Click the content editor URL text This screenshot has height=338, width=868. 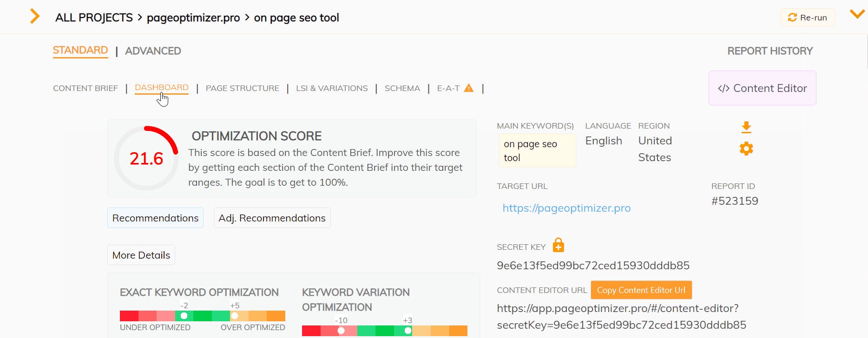[622, 317]
